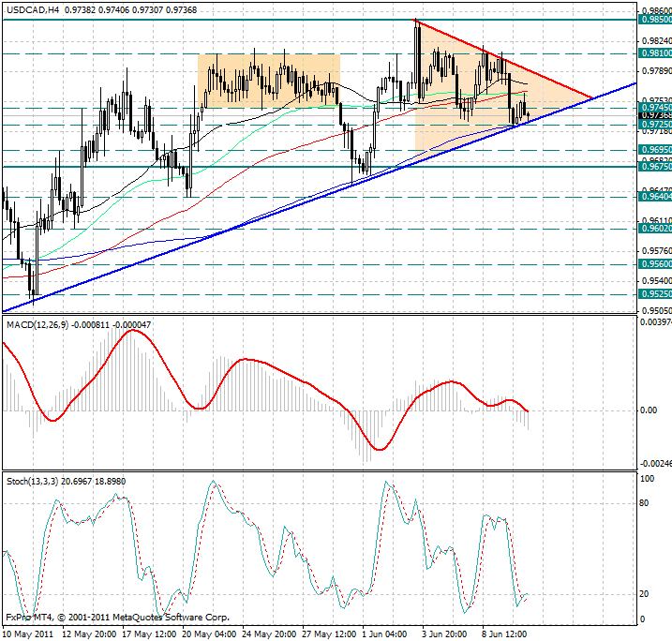Click the FxPro MT4 MetaQuotes copyright text
The height and width of the screenshot is (641, 672).
[117, 619]
